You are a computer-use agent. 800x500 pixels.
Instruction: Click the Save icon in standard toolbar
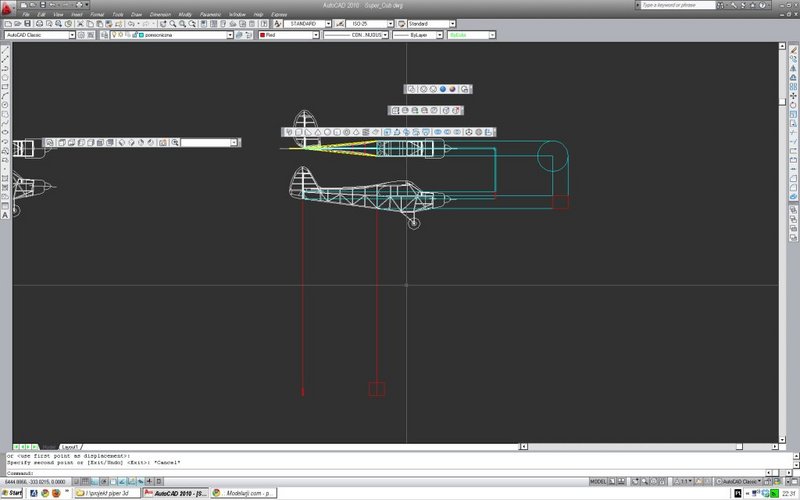pos(28,24)
